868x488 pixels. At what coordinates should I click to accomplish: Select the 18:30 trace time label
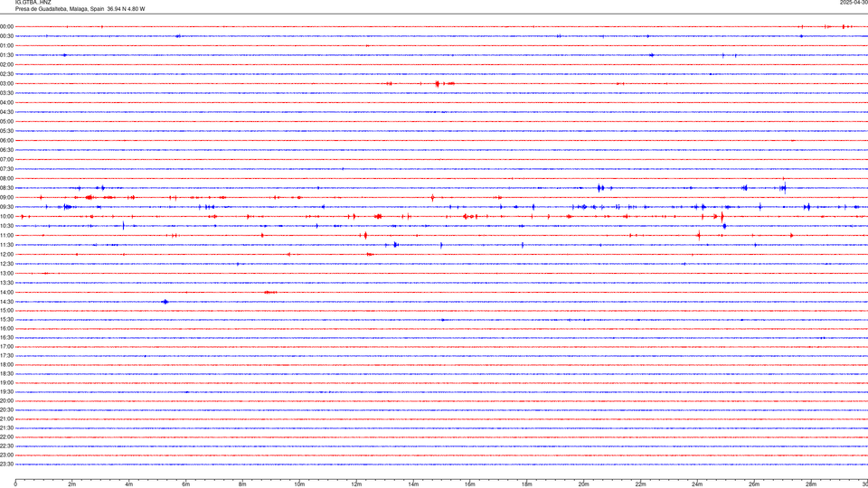6,374
